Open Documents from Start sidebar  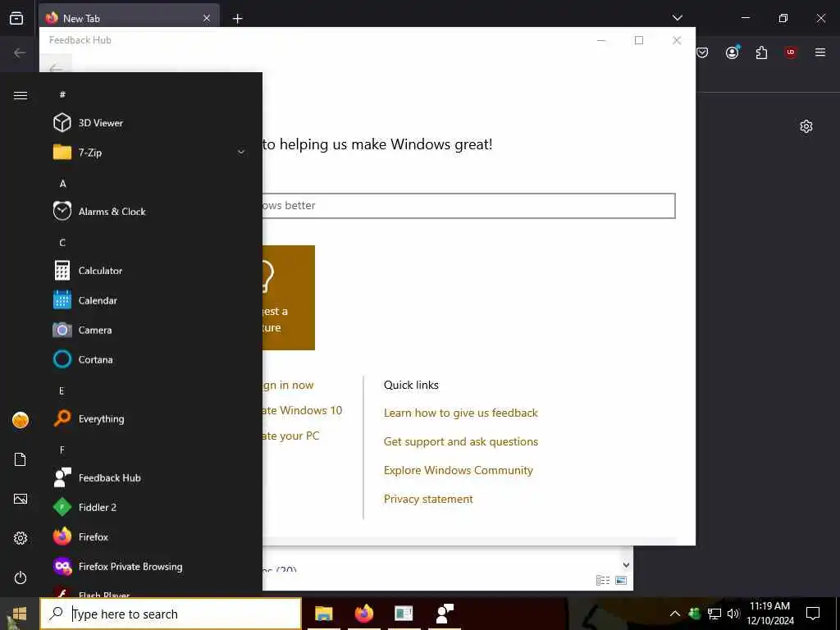[x=21, y=459]
